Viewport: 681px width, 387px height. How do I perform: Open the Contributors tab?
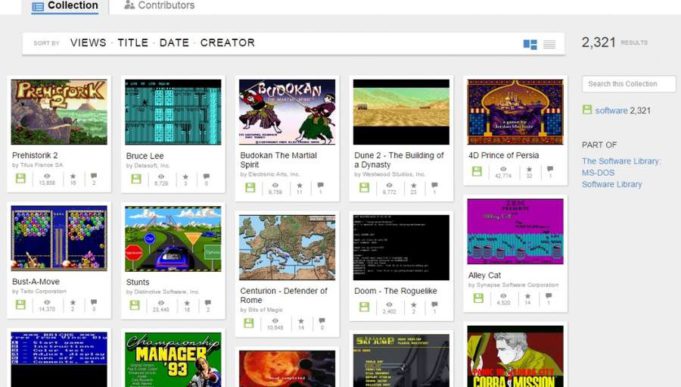pyautogui.click(x=159, y=6)
